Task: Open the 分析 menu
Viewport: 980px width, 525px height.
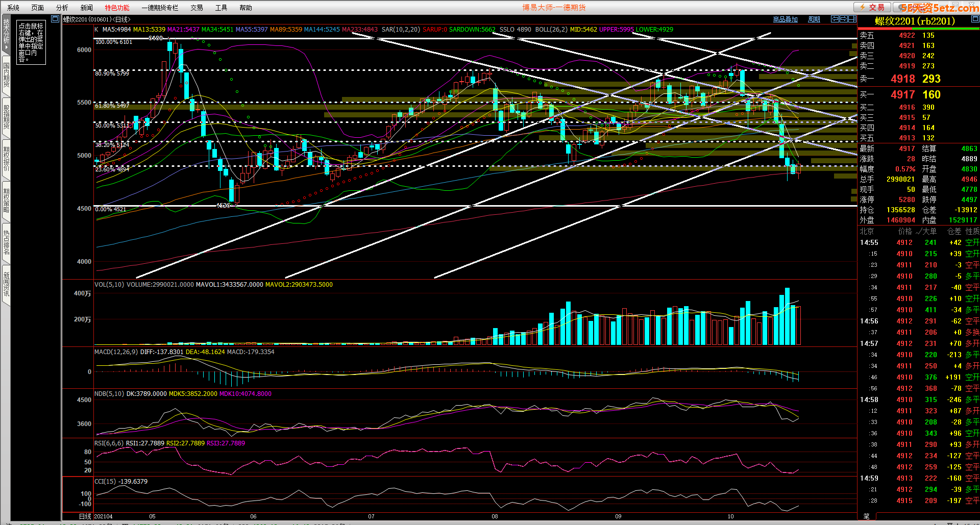Action: pyautogui.click(x=62, y=8)
